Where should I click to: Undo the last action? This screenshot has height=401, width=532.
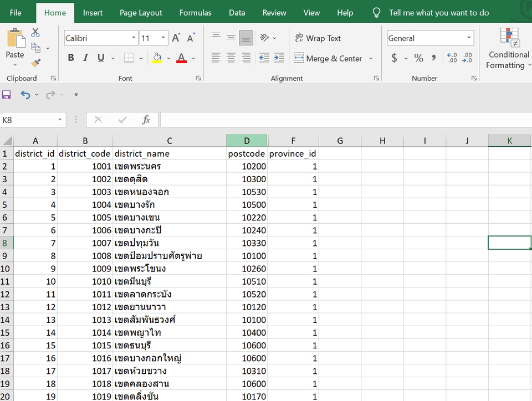tap(25, 95)
